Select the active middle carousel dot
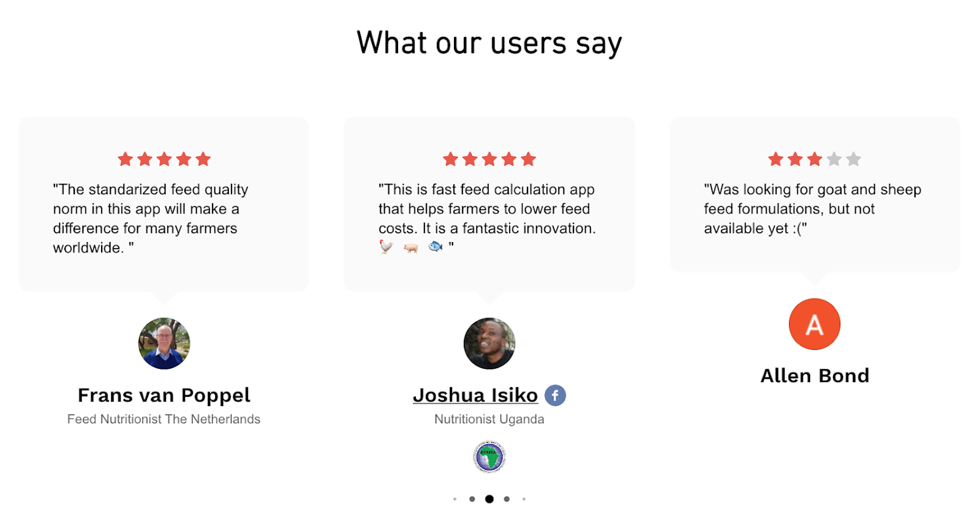This screenshot has height=525, width=980. point(489,499)
